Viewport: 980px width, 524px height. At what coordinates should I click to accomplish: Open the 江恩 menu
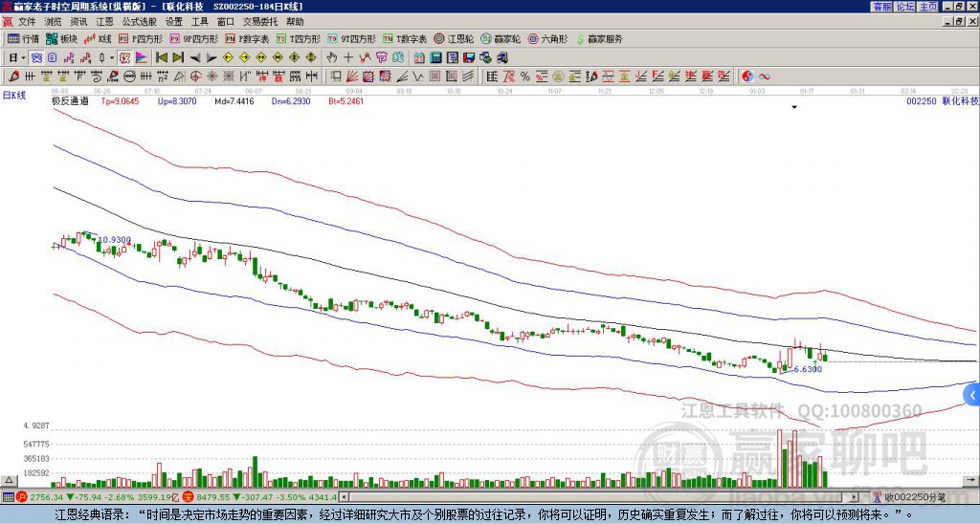(x=104, y=22)
